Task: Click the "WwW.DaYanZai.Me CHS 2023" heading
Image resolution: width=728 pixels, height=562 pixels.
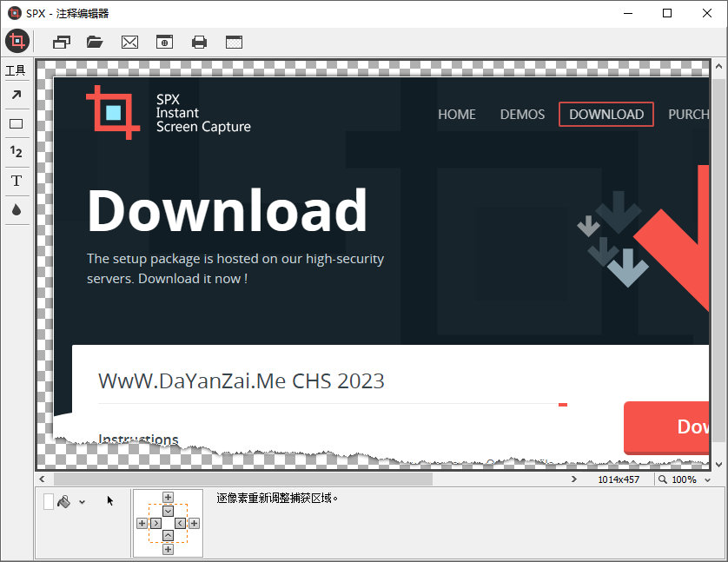Action: click(x=241, y=381)
